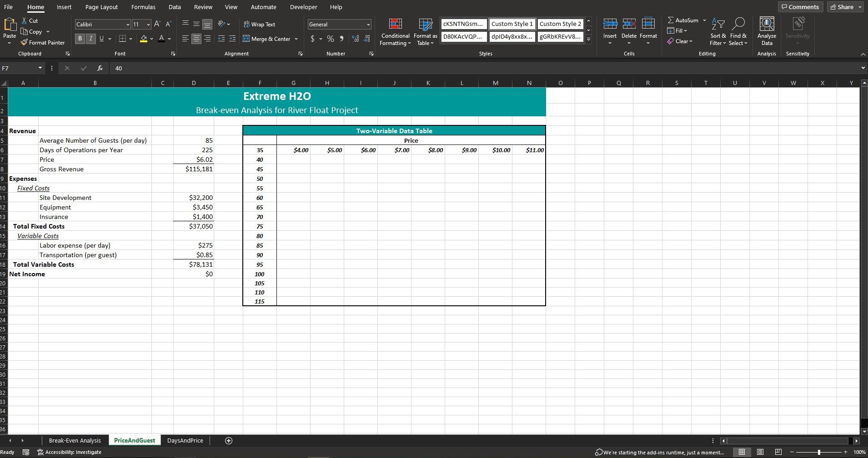Expand the cell styles gallery
This screenshot has height=458, width=868.
click(x=588, y=39)
